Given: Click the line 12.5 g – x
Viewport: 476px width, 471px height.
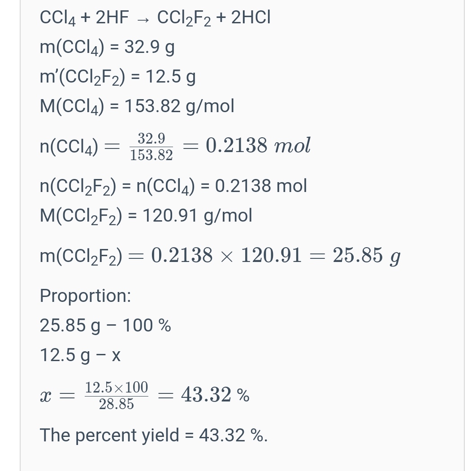Looking at the screenshot, I should click(x=80, y=355).
